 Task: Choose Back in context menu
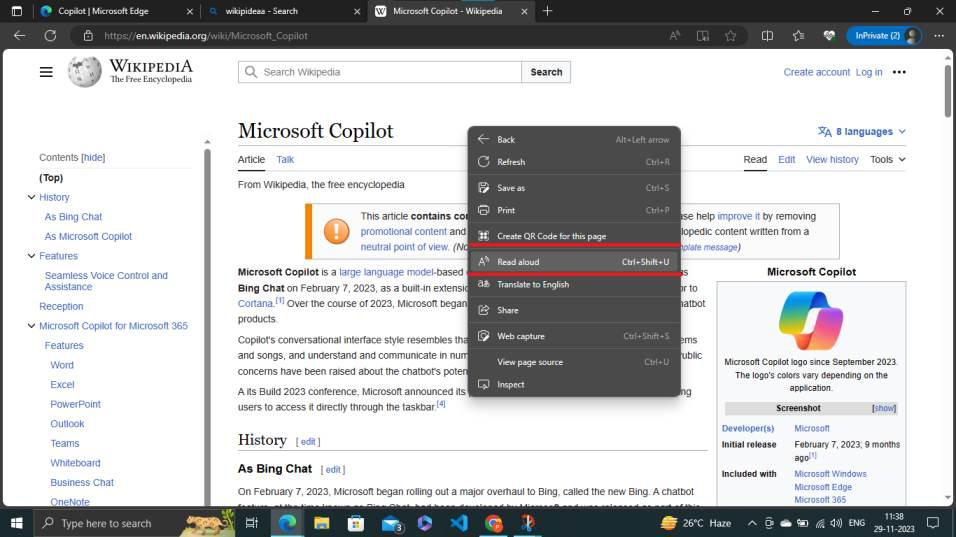[x=574, y=140]
